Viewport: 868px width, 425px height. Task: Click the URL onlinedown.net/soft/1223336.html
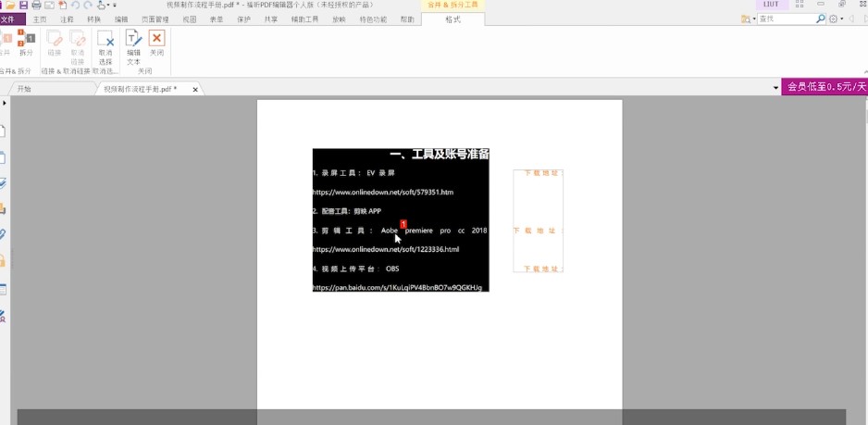point(386,249)
